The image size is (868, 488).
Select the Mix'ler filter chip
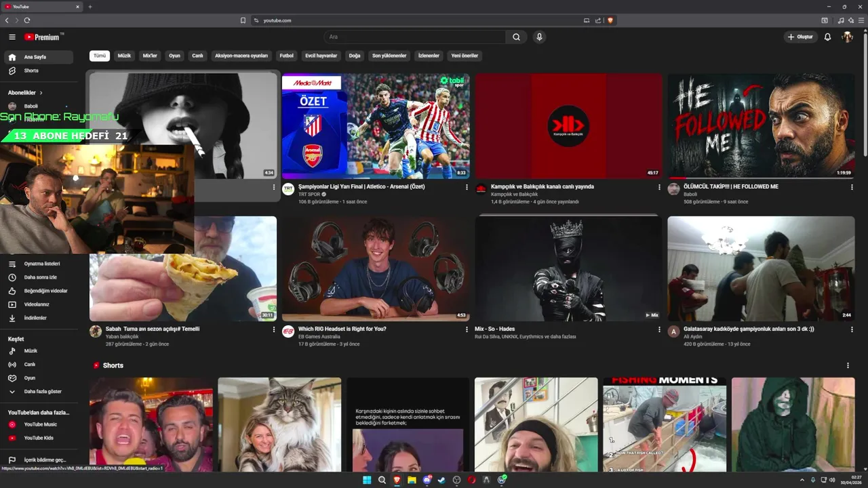click(x=150, y=56)
